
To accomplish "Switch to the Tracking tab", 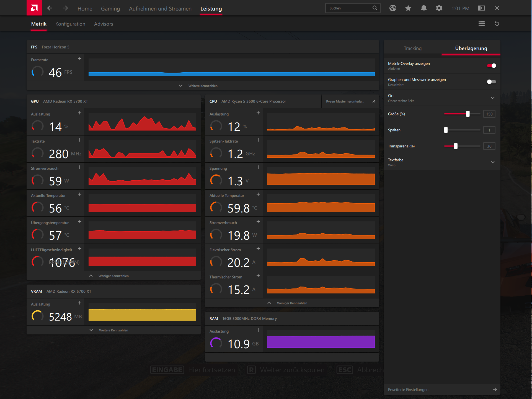I will 413,48.
